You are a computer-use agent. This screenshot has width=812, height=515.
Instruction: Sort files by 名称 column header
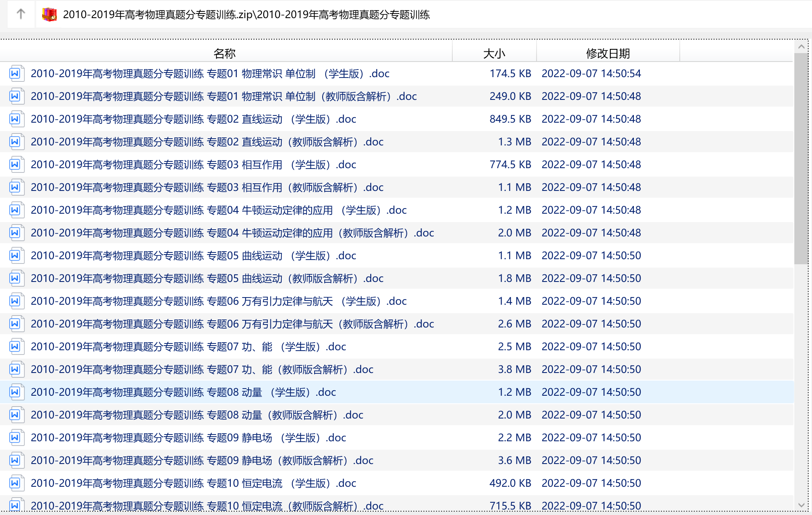(224, 54)
